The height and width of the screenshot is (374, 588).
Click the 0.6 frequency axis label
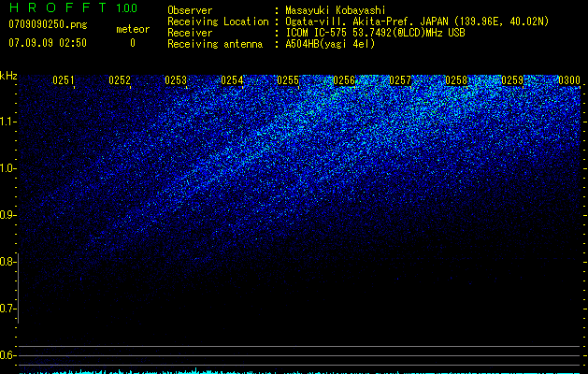[x=7, y=355]
